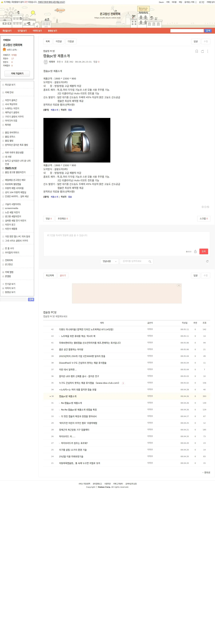This screenshot has height=644, width=215.
Task: Open the 댓글내용 search filter dropdown
Action: [109, 261]
